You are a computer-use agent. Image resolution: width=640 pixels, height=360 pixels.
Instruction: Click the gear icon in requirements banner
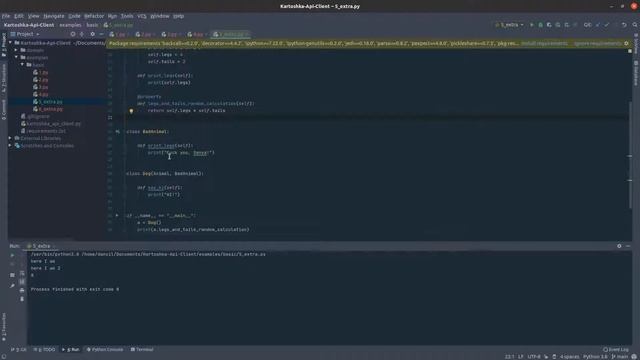pos(627,43)
